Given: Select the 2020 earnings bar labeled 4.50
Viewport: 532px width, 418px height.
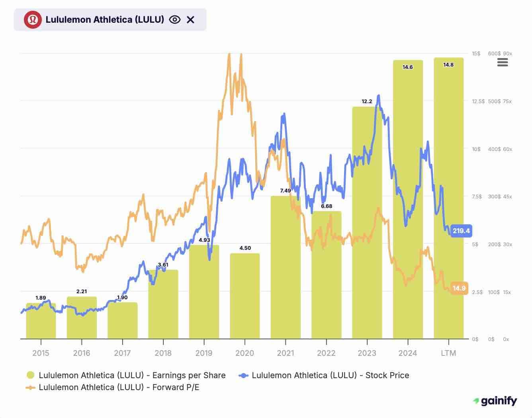Looking at the screenshot, I should point(245,296).
